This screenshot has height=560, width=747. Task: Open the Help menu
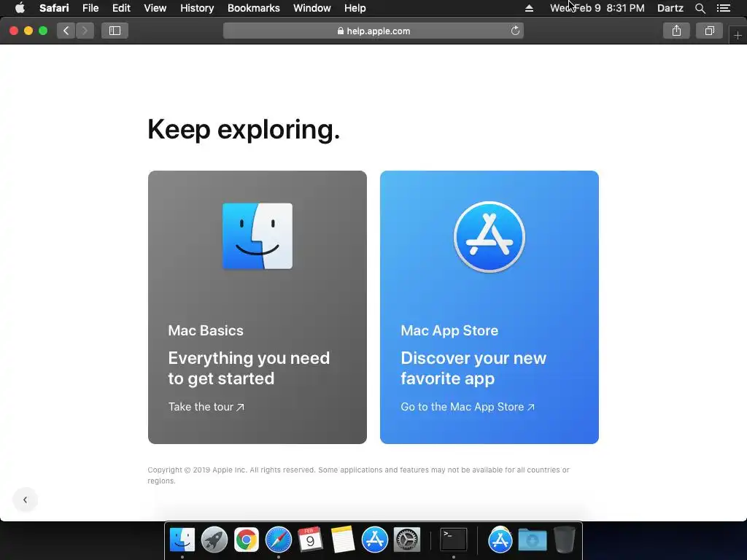coord(355,8)
